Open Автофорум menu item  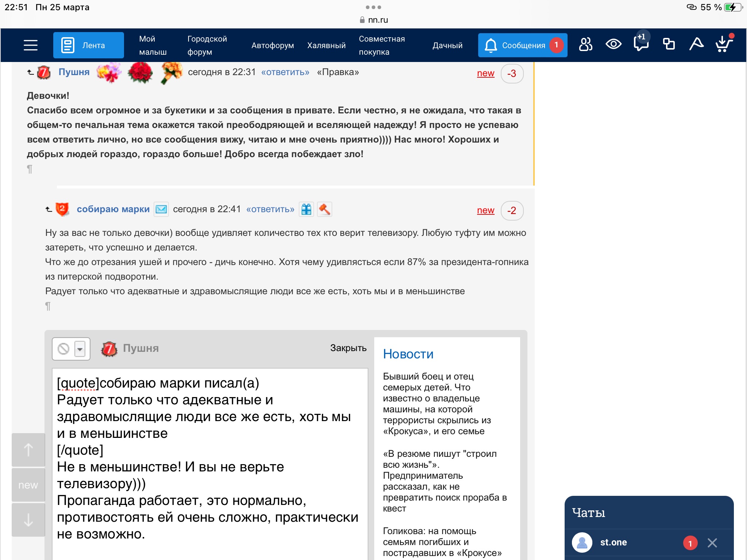(272, 45)
